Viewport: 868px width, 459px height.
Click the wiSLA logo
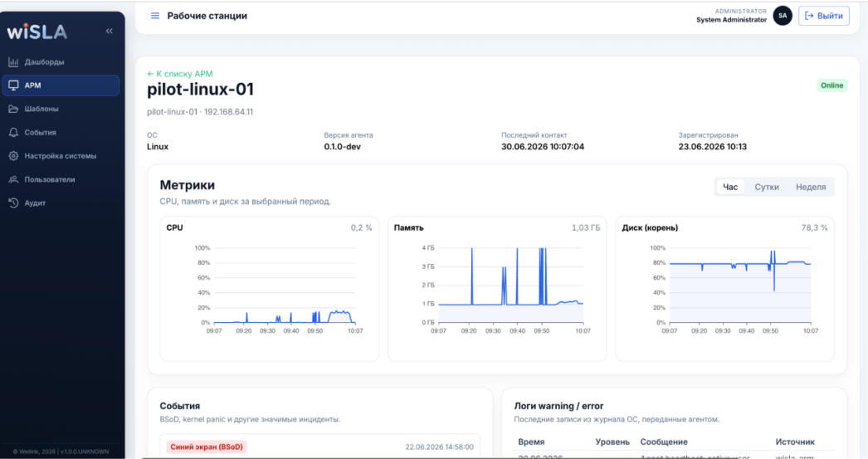[x=37, y=32]
